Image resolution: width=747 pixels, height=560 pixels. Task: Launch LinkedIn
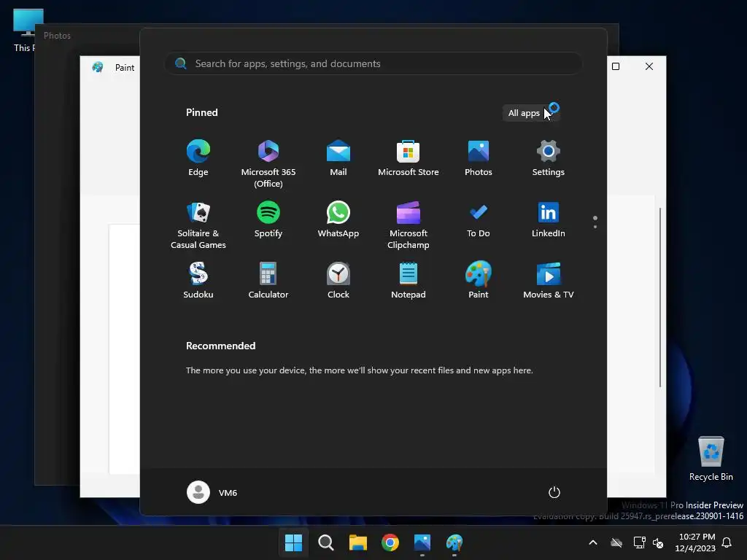coord(549,219)
